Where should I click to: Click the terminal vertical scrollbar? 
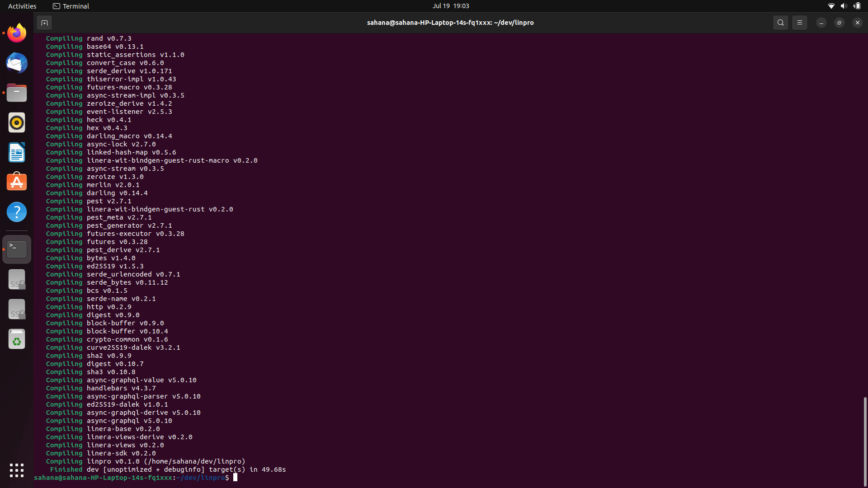point(865,441)
